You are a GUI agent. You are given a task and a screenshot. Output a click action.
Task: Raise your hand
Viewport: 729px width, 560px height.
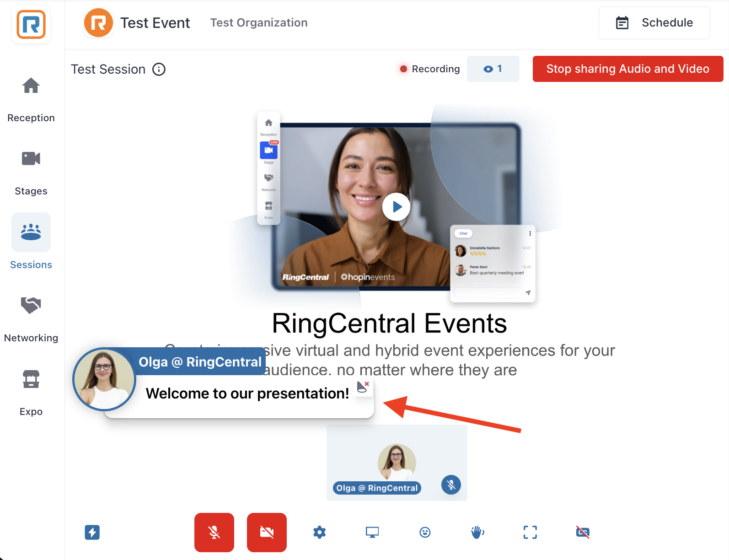coord(477,532)
